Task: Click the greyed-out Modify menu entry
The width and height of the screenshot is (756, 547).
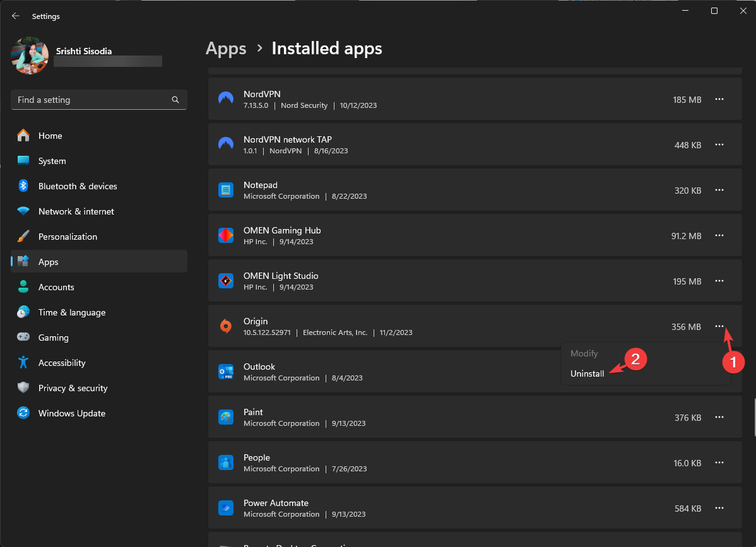Action: tap(584, 353)
